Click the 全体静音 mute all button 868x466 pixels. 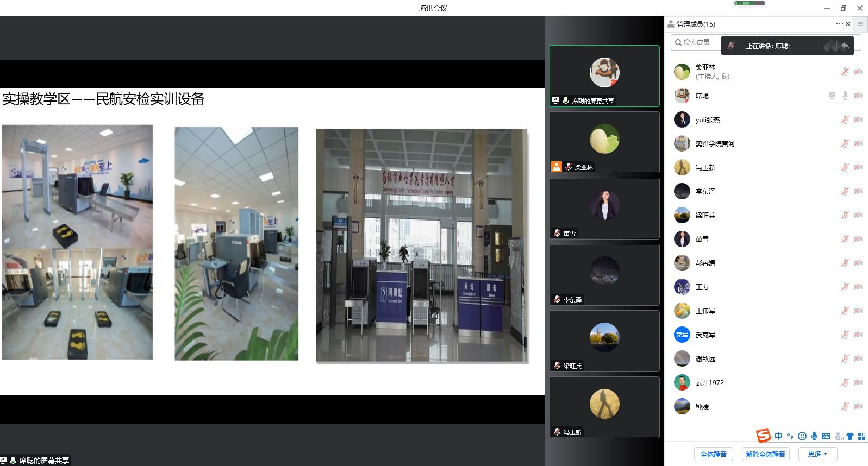click(x=713, y=454)
